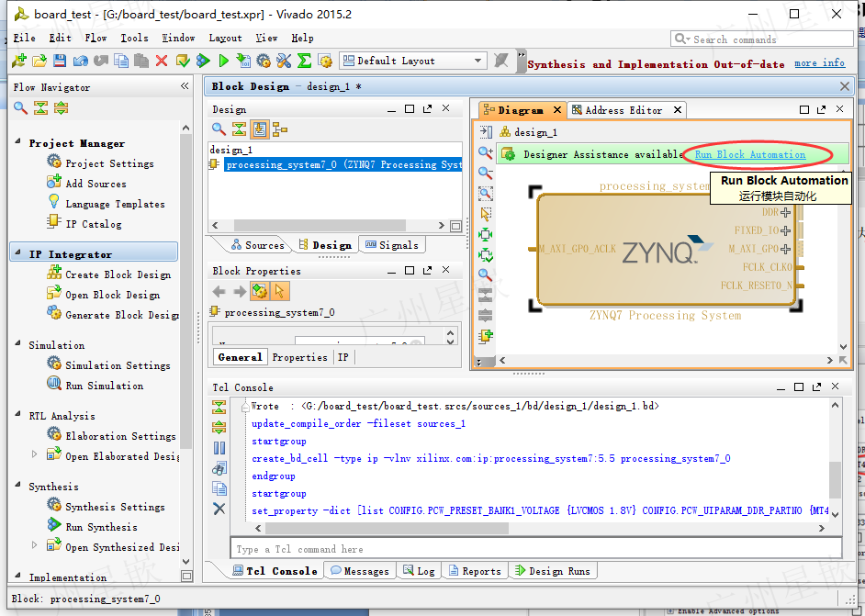
Task: Expand the DDR port on ZYNQ block
Action: coord(785,212)
